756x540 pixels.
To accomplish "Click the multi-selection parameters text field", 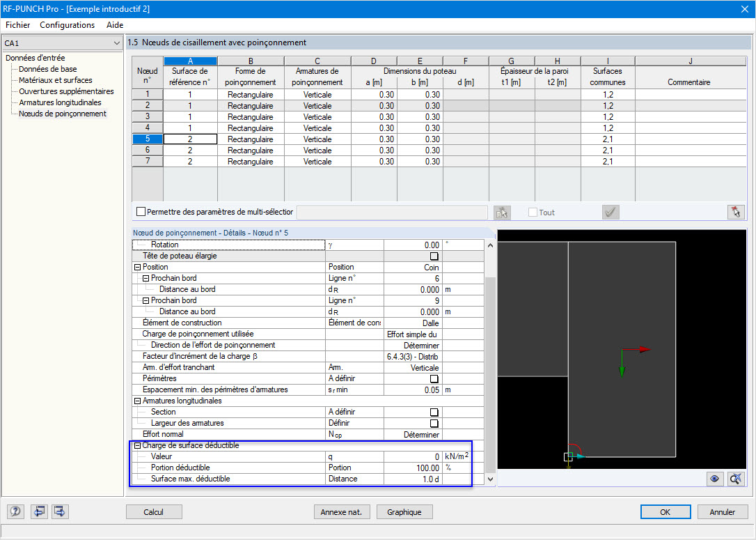I will (392, 213).
